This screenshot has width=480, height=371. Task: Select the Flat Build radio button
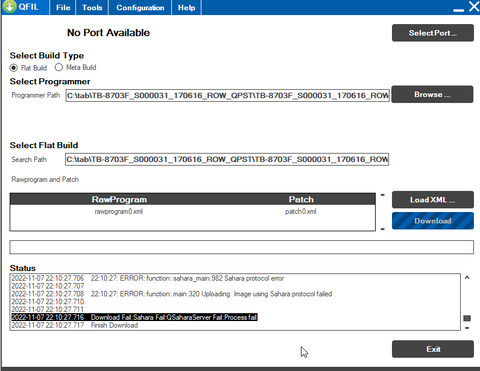14,68
